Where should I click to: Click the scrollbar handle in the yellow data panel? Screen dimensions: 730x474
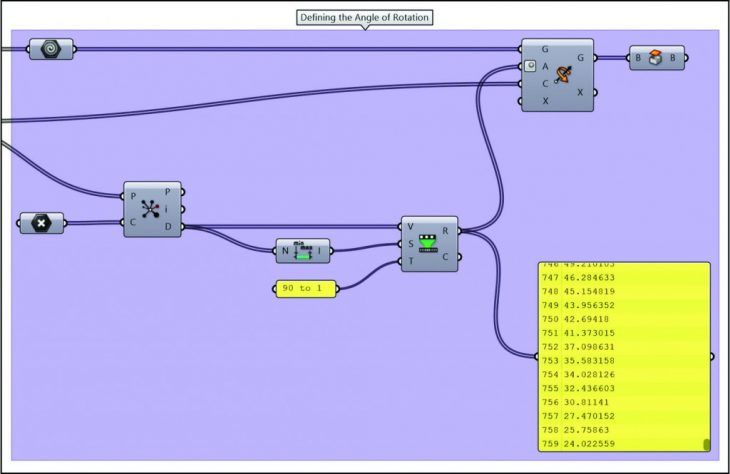point(706,444)
